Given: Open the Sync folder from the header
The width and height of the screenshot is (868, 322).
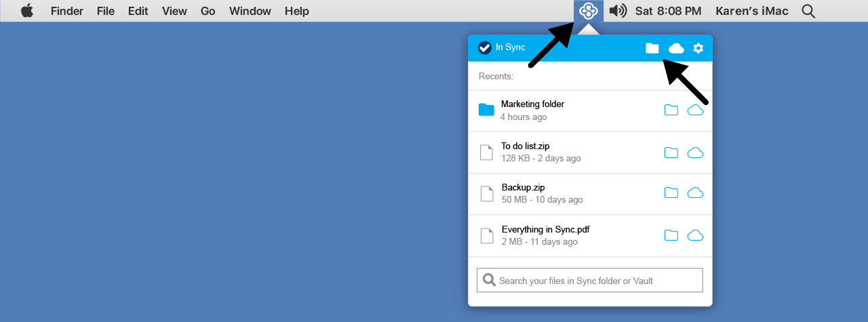Looking at the screenshot, I should [x=652, y=48].
